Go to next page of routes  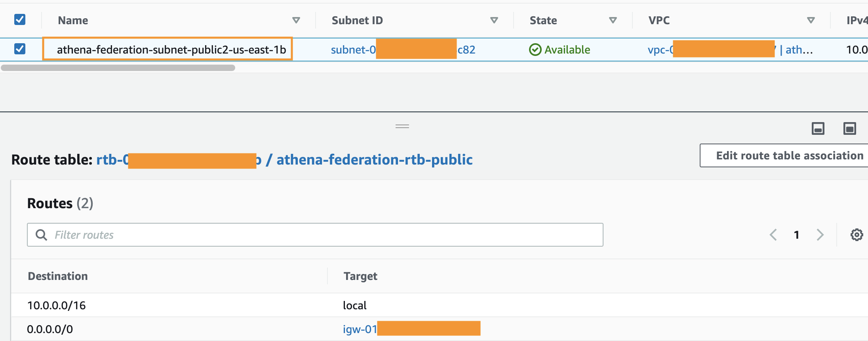[820, 235]
